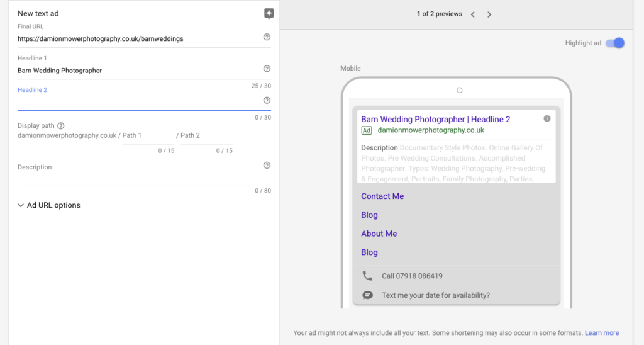Open help icon for Headline 1
This screenshot has height=345, width=644.
[267, 69]
